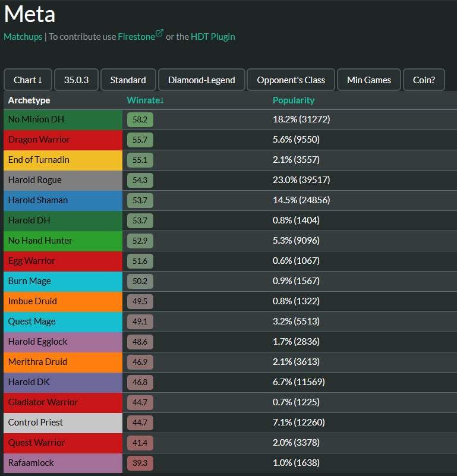Click the 41.4 winrate badge
The image size is (457, 476).
[x=140, y=443]
